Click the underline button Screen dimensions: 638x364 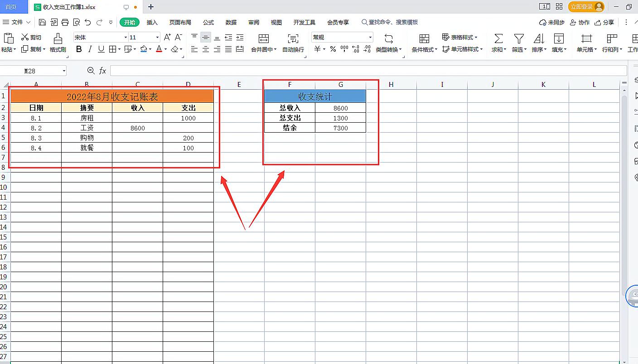pyautogui.click(x=101, y=48)
